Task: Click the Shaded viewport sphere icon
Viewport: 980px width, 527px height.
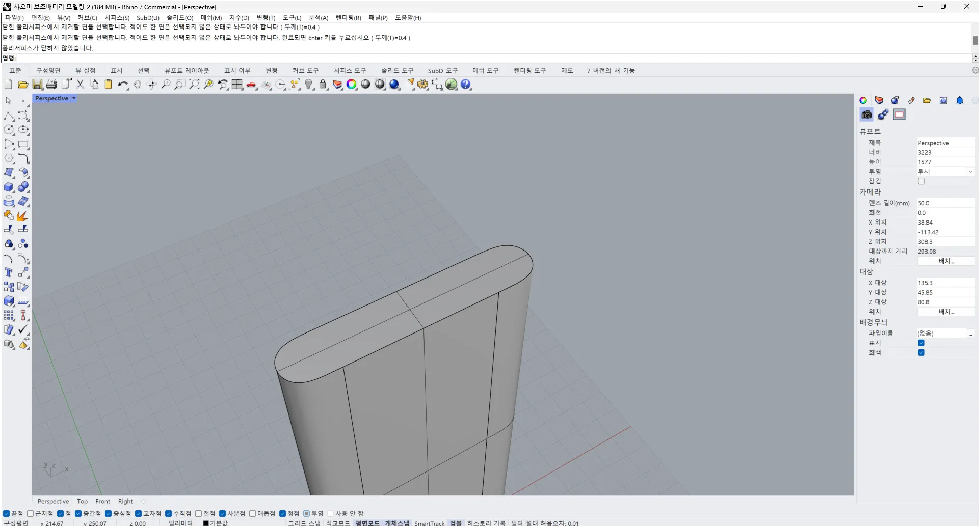Action: 366,85
